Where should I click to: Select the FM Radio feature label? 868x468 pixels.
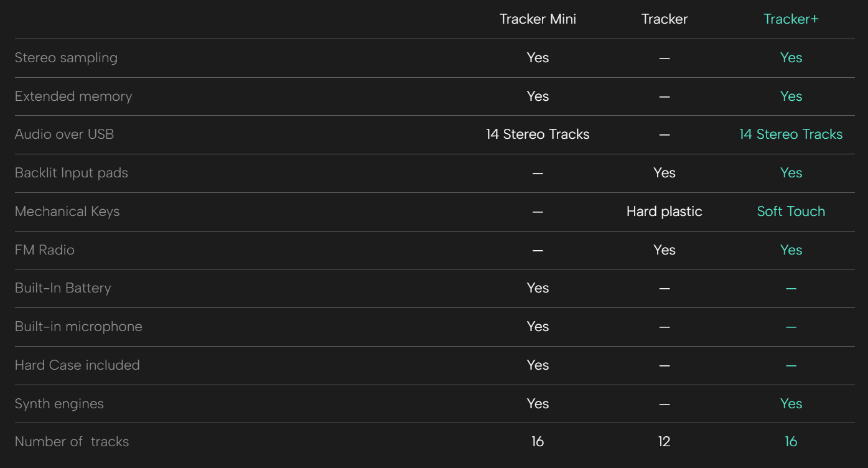tap(45, 250)
